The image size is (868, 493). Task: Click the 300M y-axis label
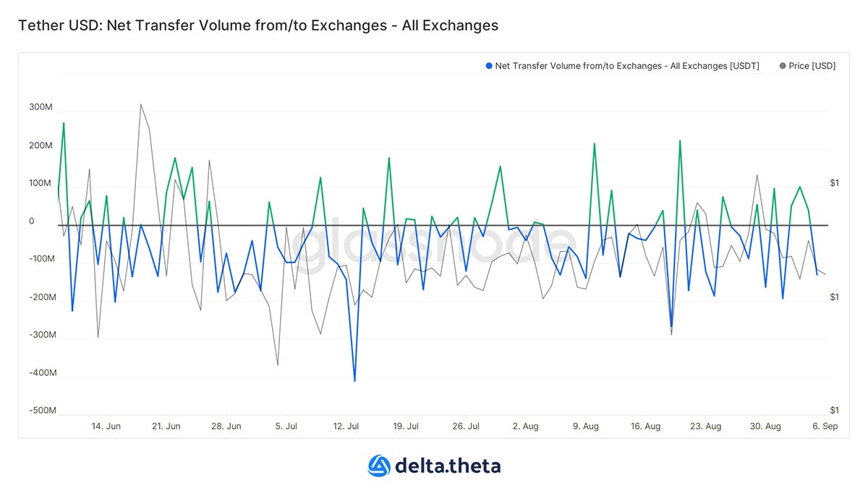click(x=41, y=107)
